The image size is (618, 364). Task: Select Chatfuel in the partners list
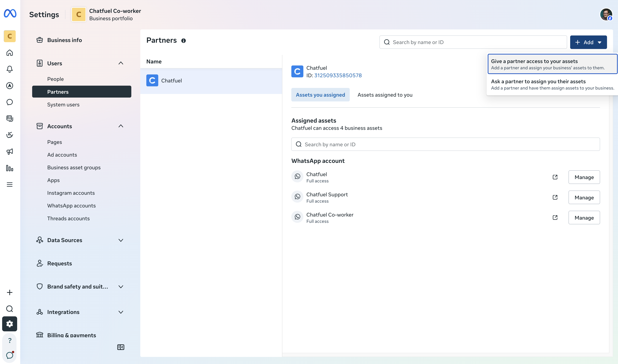(x=211, y=81)
